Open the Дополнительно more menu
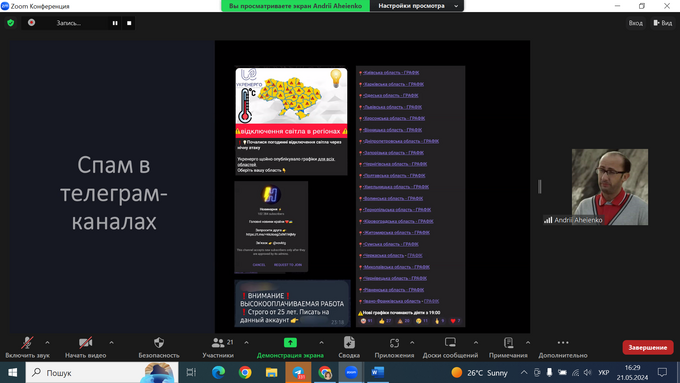This screenshot has width=680, height=383. point(563,347)
